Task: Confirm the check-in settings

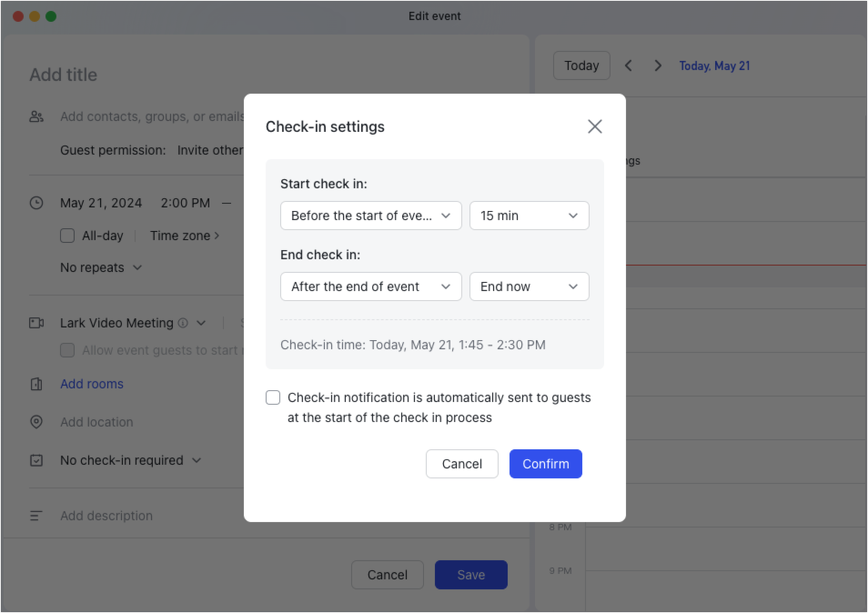Action: [x=545, y=464]
